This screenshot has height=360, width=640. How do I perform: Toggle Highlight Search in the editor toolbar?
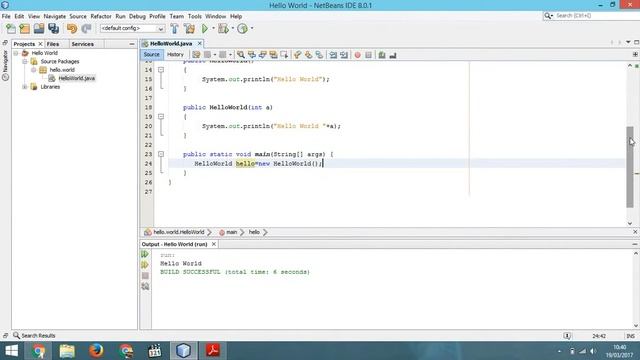click(273, 55)
